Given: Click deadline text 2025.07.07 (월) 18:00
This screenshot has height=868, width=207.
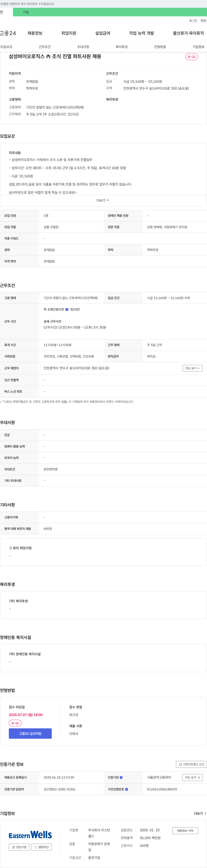Looking at the screenshot, I should coord(26,715).
